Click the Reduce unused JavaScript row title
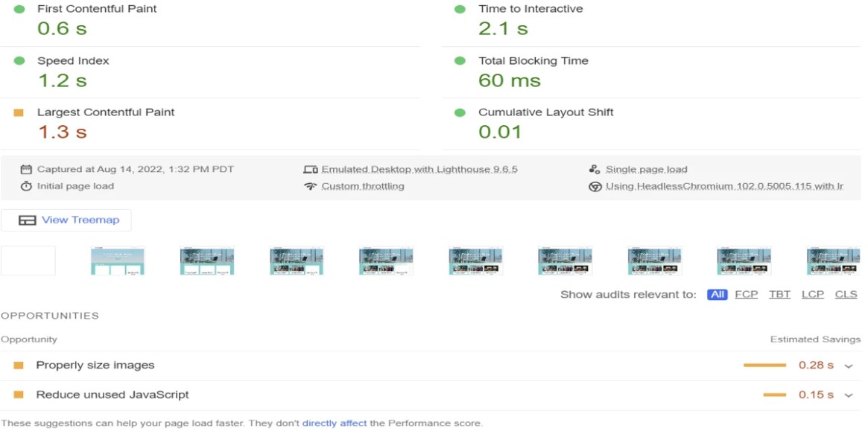The image size is (868, 434). point(113,395)
